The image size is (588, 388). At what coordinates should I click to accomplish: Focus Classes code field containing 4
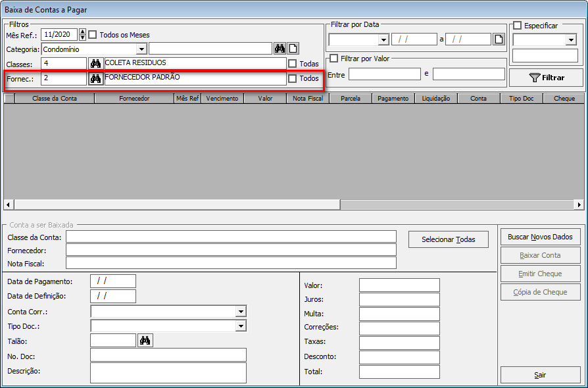click(x=64, y=63)
